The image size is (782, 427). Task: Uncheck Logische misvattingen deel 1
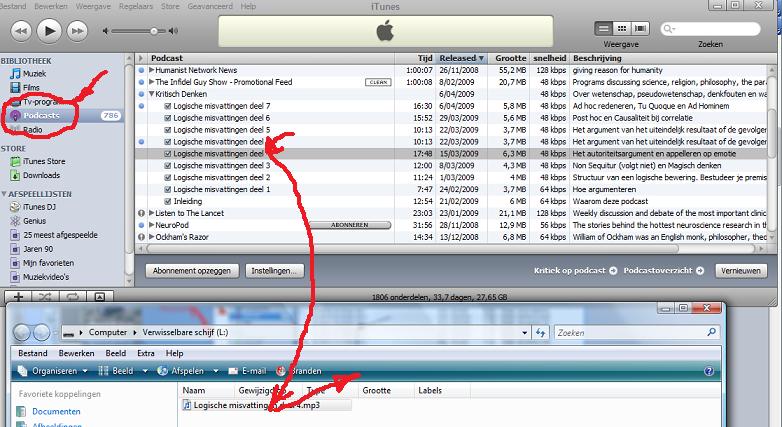(168, 190)
